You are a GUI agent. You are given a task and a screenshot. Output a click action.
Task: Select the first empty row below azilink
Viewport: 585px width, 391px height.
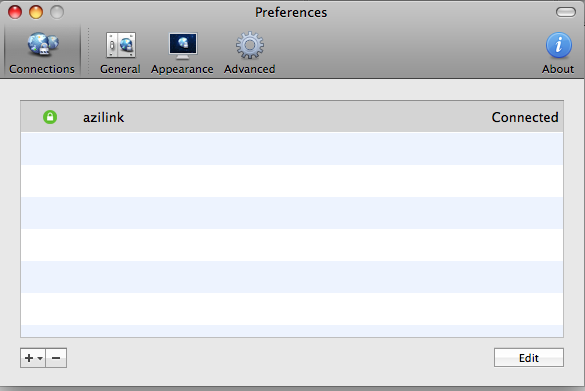(x=292, y=148)
